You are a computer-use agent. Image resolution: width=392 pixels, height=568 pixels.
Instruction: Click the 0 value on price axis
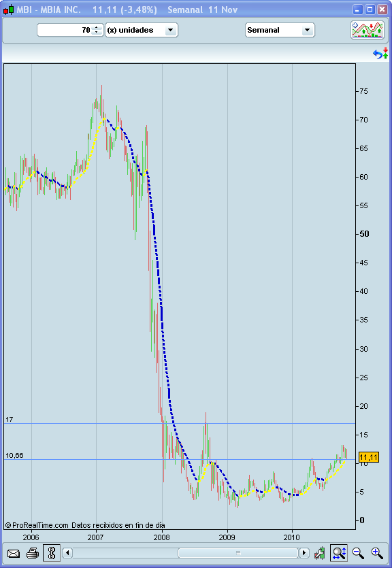361,520
